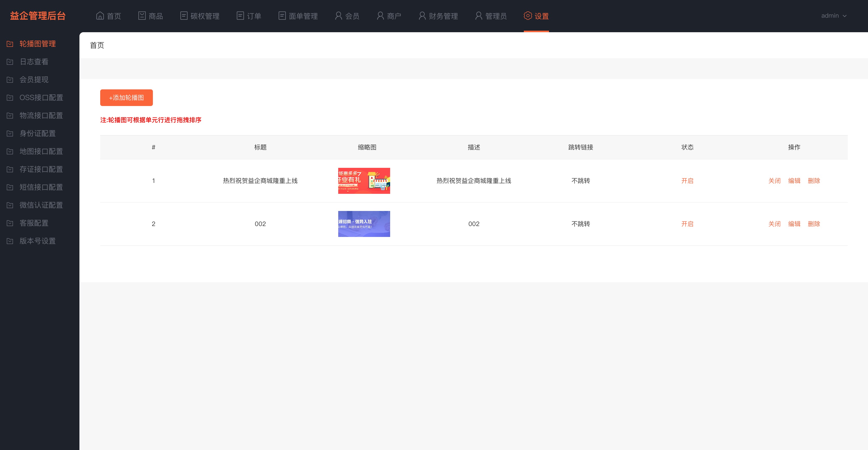The width and height of the screenshot is (868, 450).
Task: Click 开启 status in the 002 row
Action: tap(687, 224)
